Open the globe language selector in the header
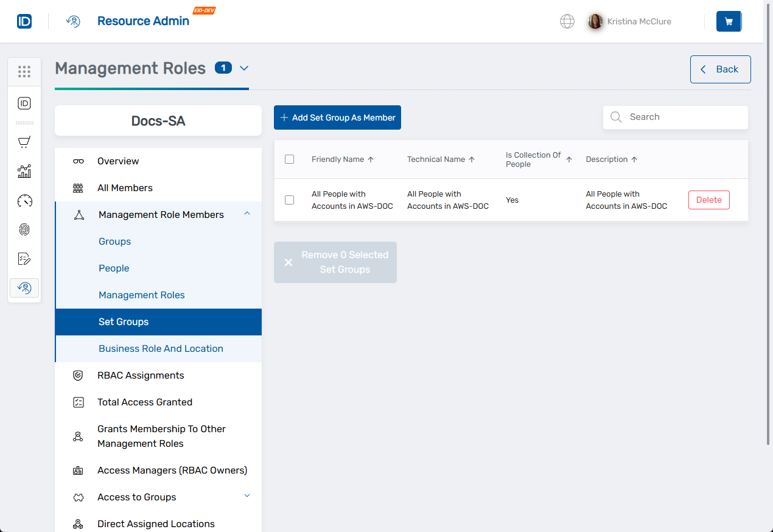 point(567,21)
